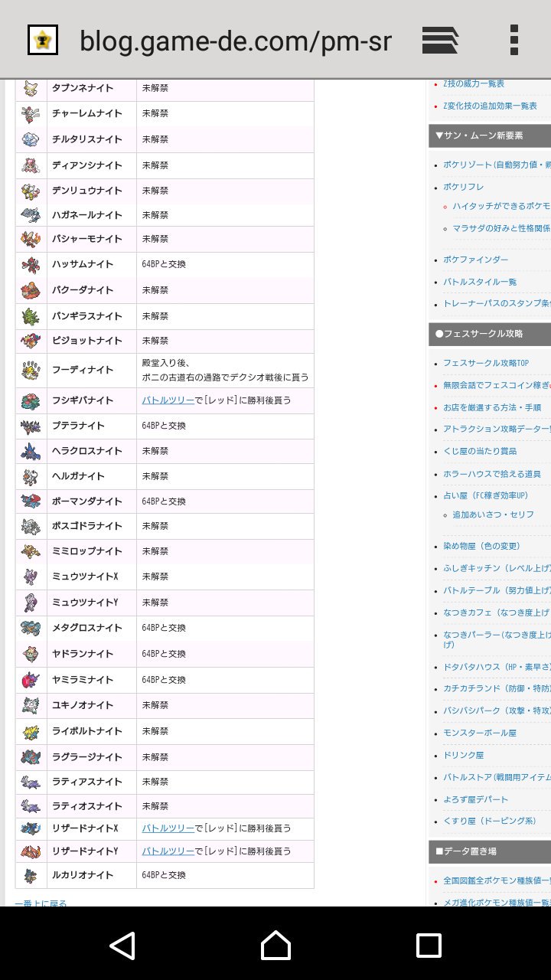Select 未解禁 text in ユキノオナイト row

(155, 705)
